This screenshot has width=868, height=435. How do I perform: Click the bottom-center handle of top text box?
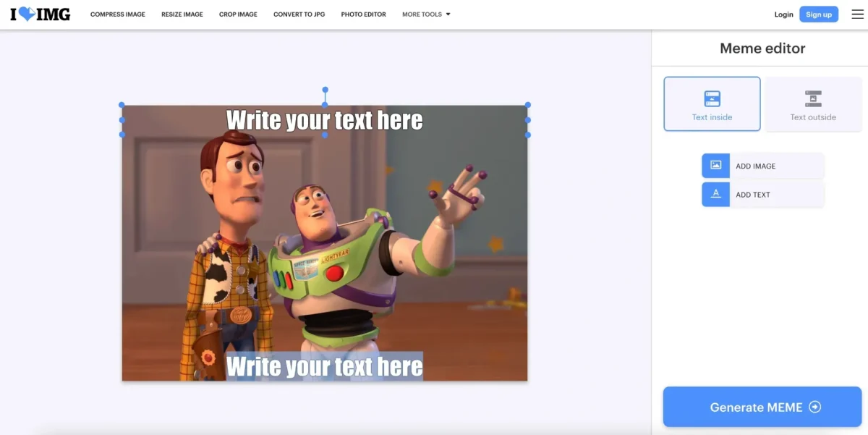pos(325,135)
